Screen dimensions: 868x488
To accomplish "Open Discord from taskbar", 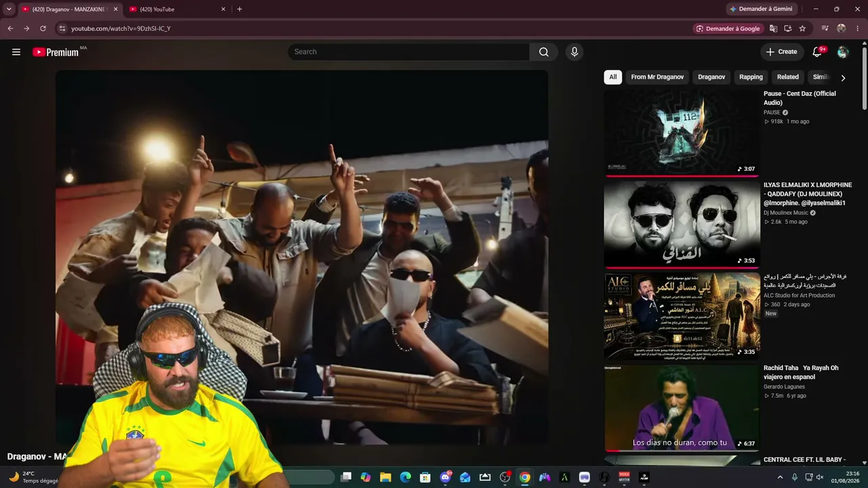I will click(x=446, y=477).
